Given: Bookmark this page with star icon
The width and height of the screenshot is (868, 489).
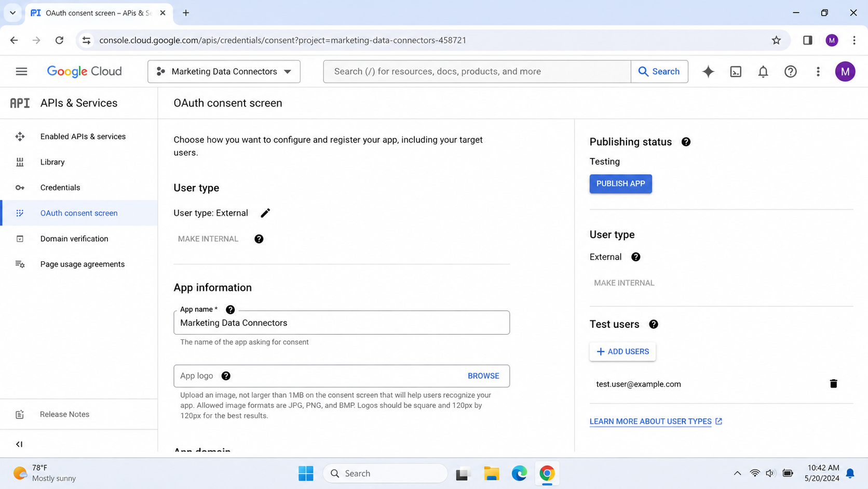Looking at the screenshot, I should 776,40.
